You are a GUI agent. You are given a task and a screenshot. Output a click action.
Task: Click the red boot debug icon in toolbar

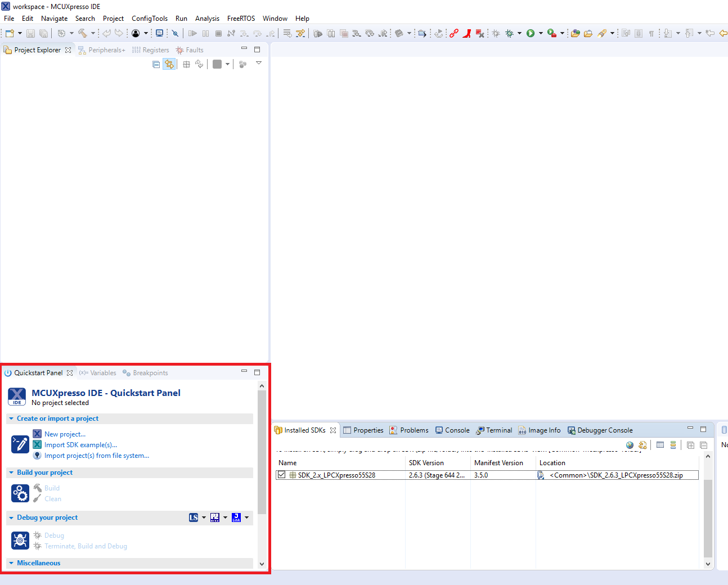click(466, 33)
